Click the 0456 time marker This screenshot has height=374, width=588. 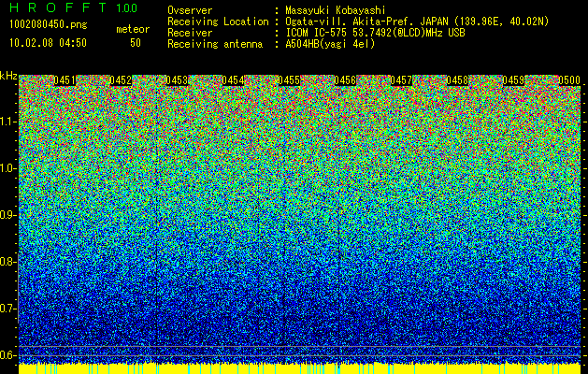coord(345,80)
